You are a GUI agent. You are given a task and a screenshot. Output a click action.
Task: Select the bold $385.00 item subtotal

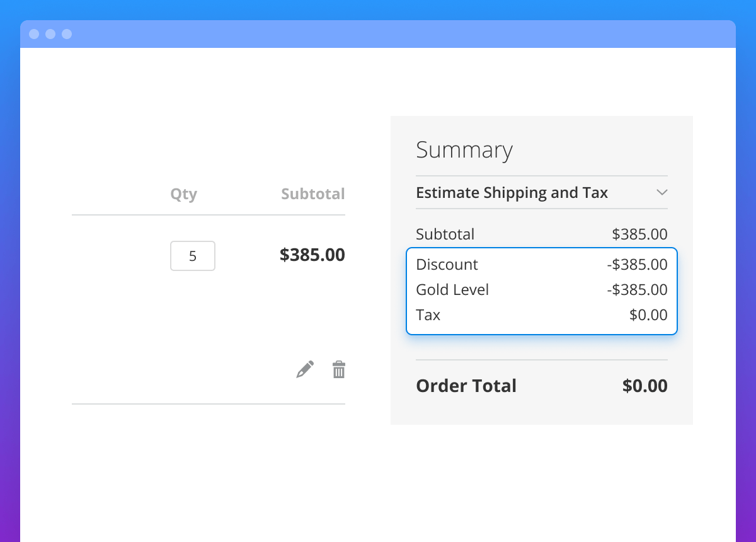click(x=312, y=255)
